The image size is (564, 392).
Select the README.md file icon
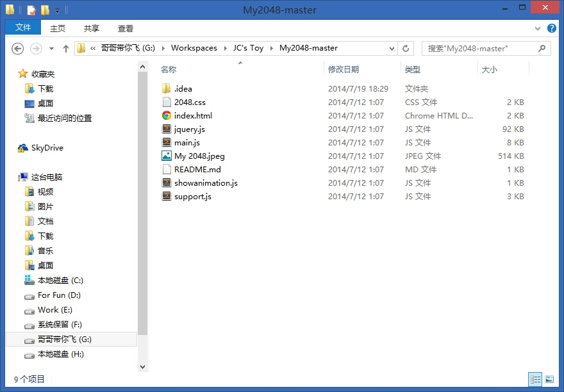(x=166, y=169)
